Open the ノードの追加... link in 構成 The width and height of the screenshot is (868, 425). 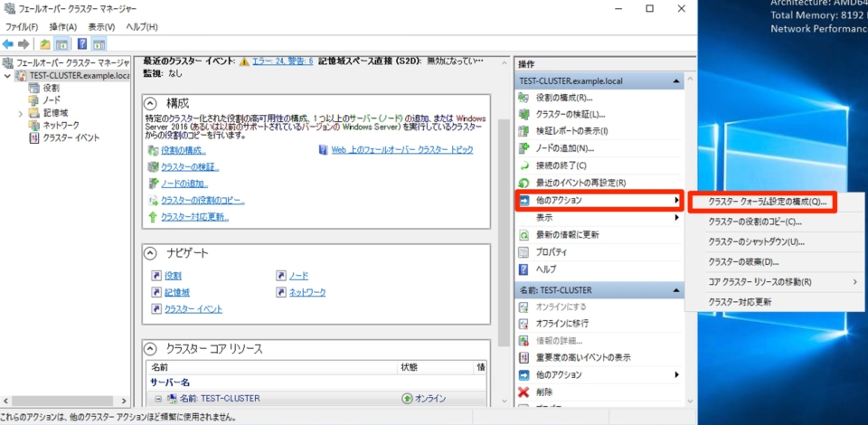pyautogui.click(x=184, y=184)
